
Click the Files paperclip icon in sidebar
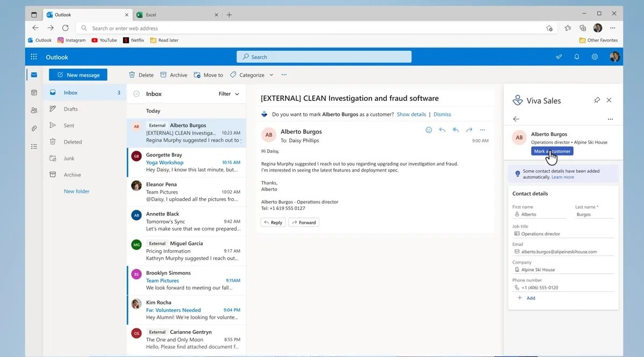tap(34, 128)
